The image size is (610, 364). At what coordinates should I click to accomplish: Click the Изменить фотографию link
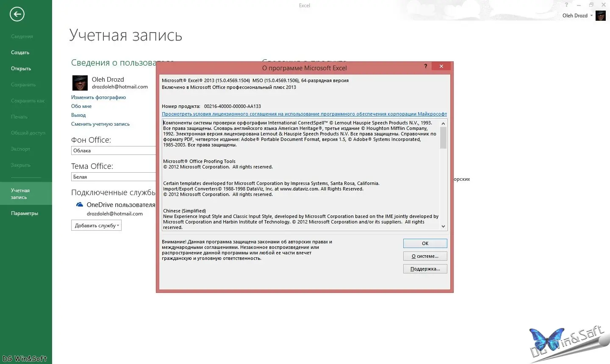coord(98,97)
